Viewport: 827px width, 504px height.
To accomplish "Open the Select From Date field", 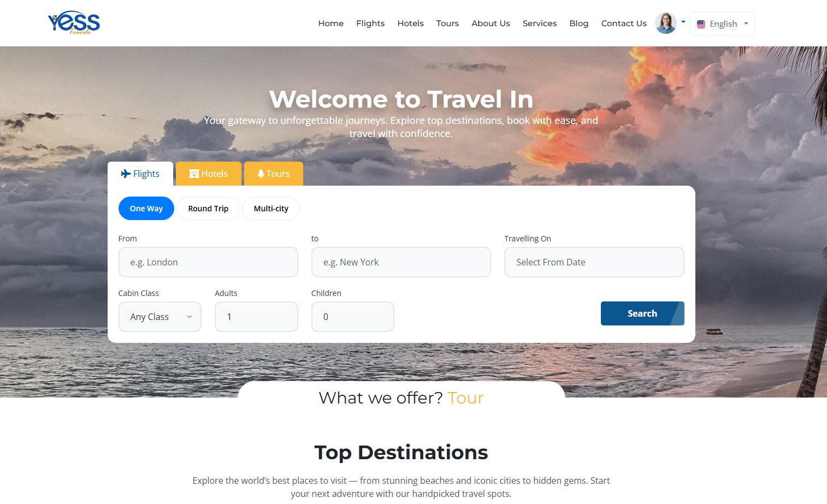I will pos(594,262).
